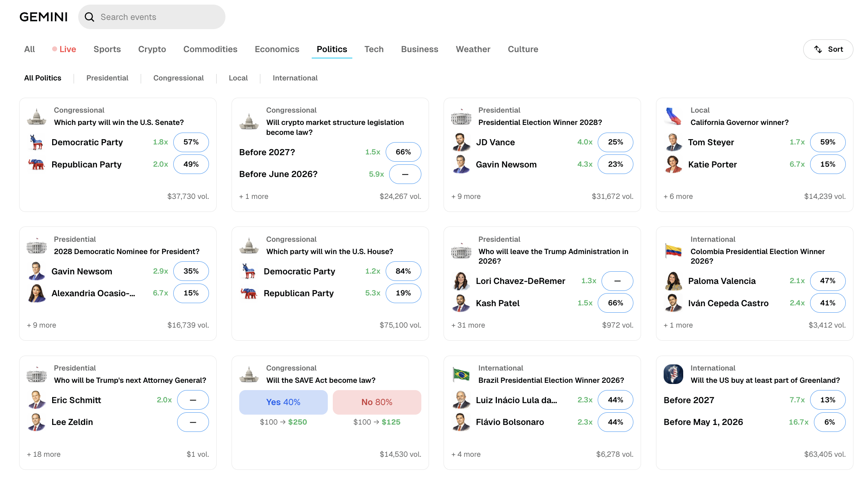Click the Gemini logo
Image resolution: width=868 pixels, height=479 pixels.
click(43, 17)
